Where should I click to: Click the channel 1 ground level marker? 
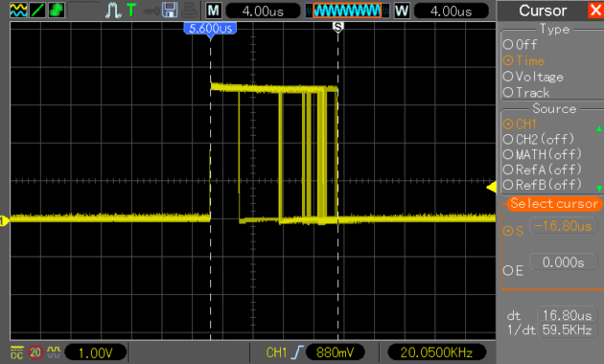(4, 221)
